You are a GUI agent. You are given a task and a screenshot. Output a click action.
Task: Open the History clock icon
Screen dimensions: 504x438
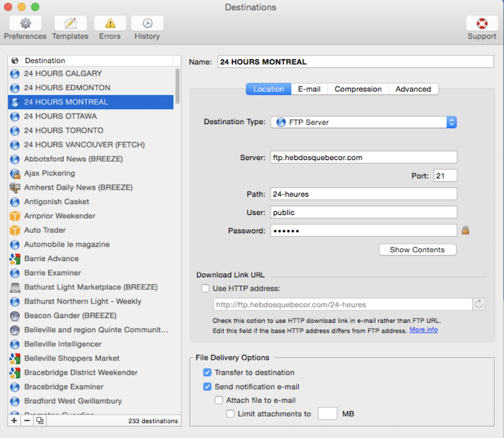point(147,24)
